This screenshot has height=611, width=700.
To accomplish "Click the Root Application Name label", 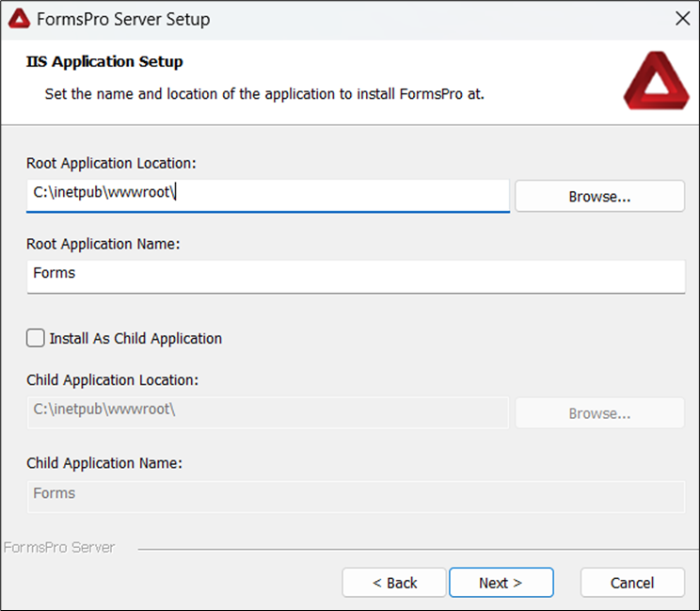I will [x=103, y=244].
